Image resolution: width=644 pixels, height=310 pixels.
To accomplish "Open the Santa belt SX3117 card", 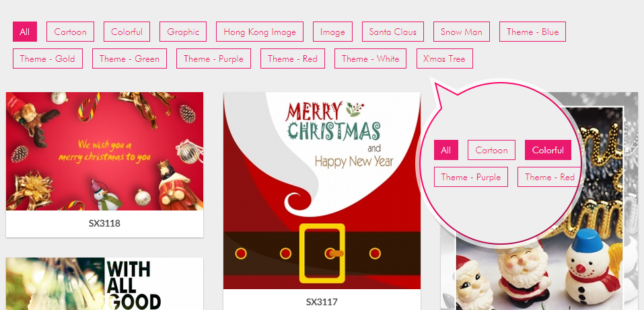I will (322, 190).
